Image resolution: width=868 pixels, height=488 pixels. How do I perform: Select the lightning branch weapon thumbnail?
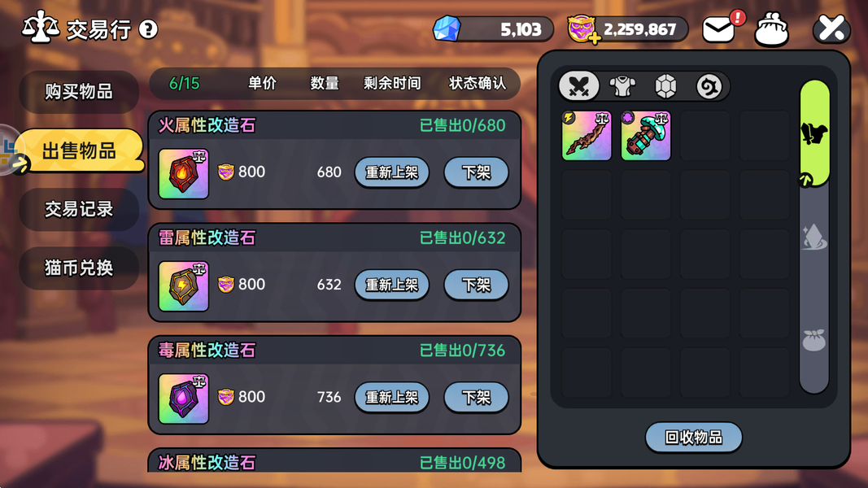tap(587, 136)
